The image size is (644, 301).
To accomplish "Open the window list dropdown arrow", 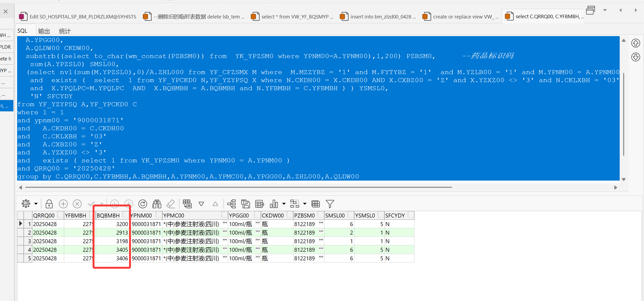I will tap(605, 10).
